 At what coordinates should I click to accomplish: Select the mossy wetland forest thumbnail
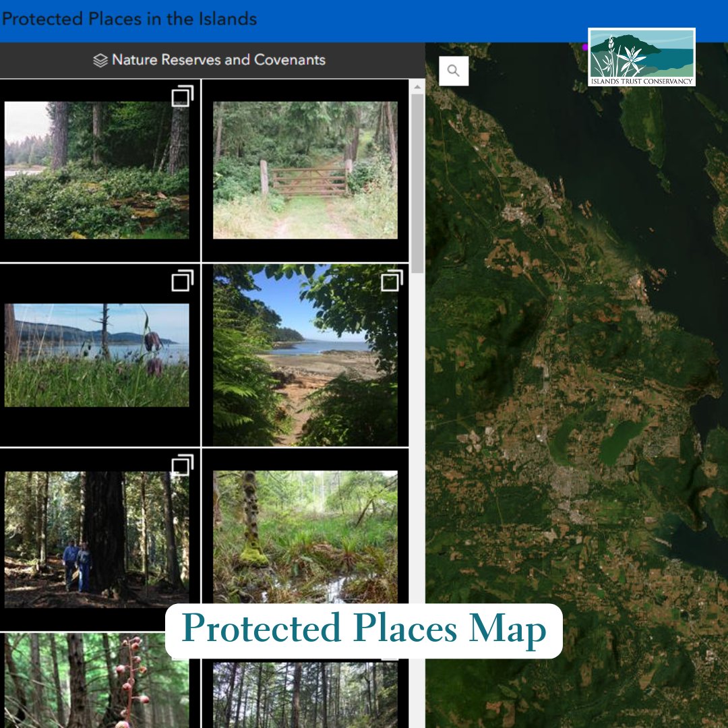pyautogui.click(x=305, y=537)
